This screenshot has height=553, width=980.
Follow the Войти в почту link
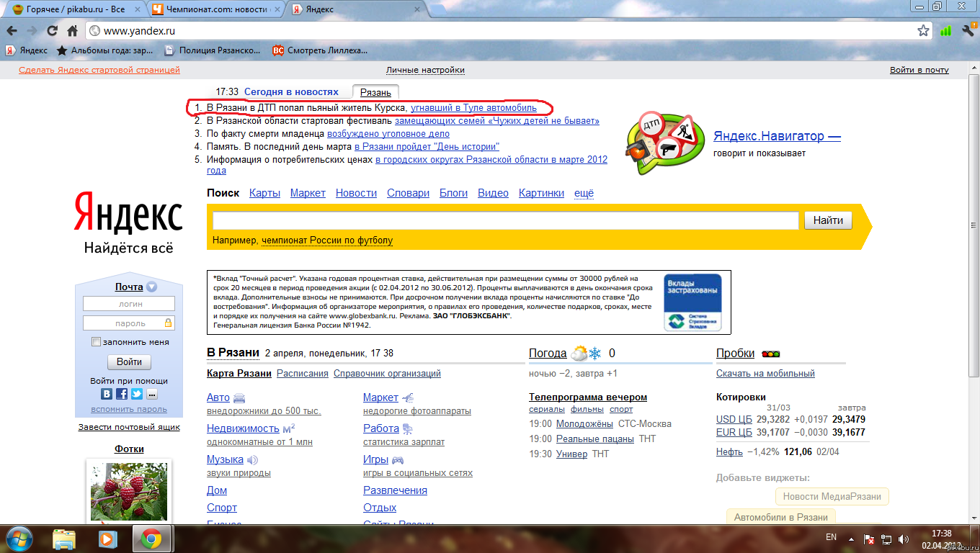pyautogui.click(x=919, y=70)
